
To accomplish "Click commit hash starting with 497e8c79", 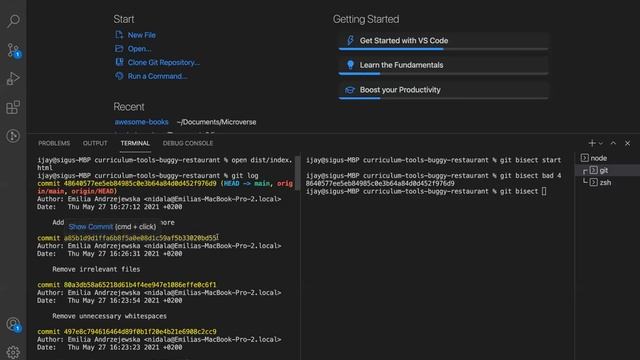I will [140, 332].
